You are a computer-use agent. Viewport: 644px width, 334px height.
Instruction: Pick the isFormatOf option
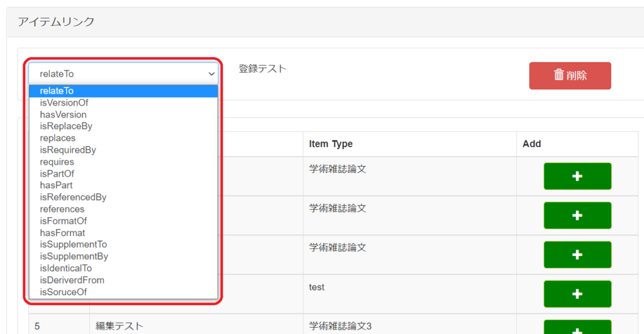click(x=63, y=221)
